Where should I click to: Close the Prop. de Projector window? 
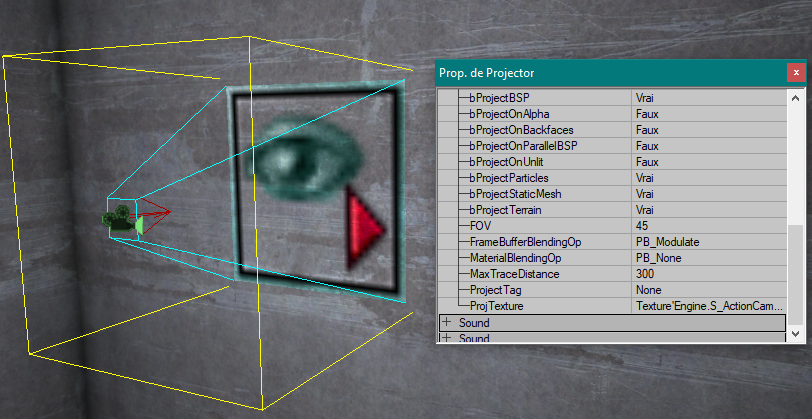tap(796, 73)
